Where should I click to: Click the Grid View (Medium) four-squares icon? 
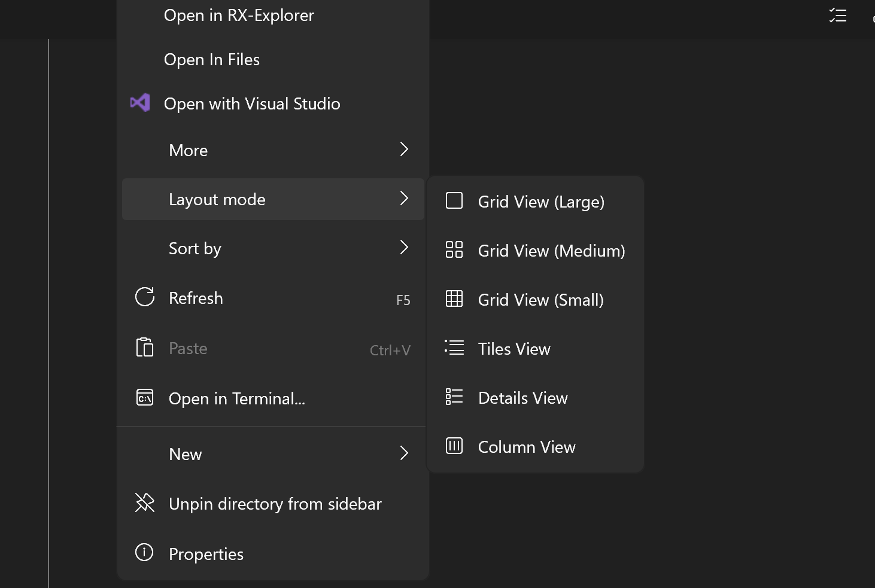454,250
